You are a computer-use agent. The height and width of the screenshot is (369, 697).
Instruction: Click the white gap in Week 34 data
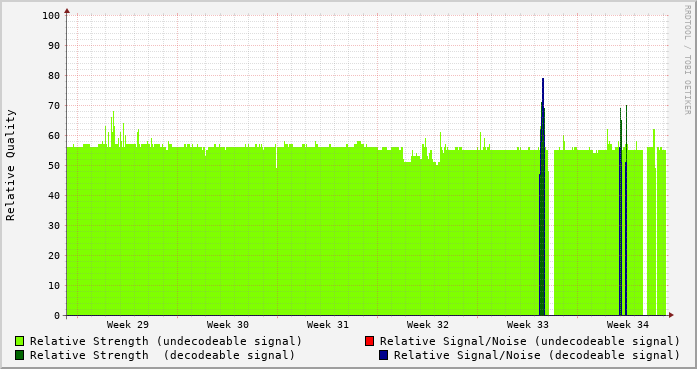click(x=645, y=231)
